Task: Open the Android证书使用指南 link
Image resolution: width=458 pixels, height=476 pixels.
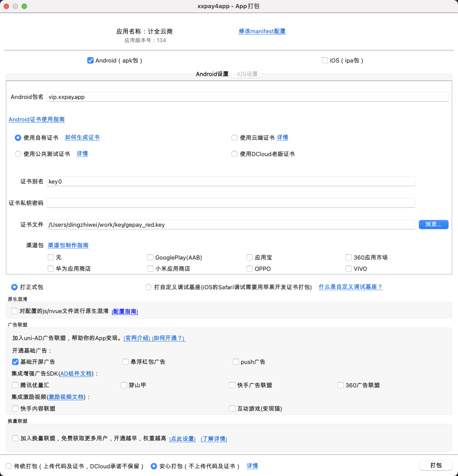Action: tap(36, 120)
